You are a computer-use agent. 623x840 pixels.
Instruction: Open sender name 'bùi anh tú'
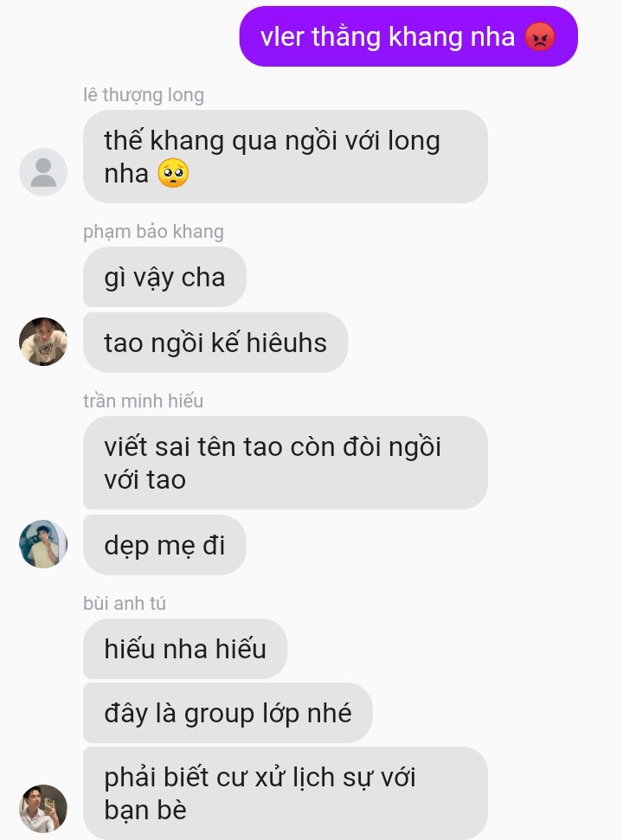(x=125, y=603)
